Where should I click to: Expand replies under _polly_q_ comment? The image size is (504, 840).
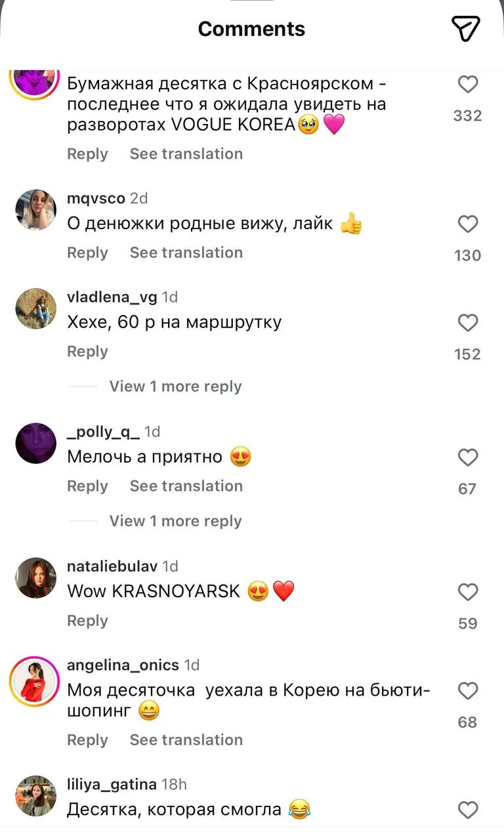click(x=175, y=521)
